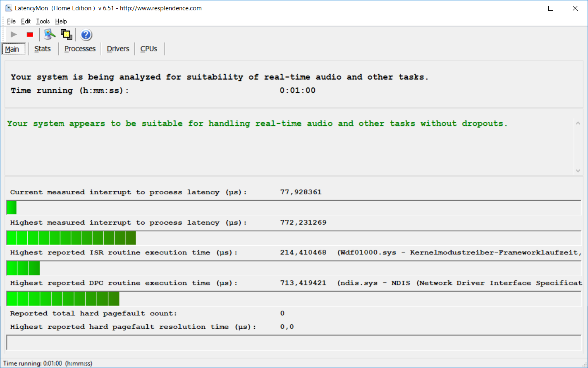Open the File menu
This screenshot has width=588, height=368.
pyautogui.click(x=11, y=21)
